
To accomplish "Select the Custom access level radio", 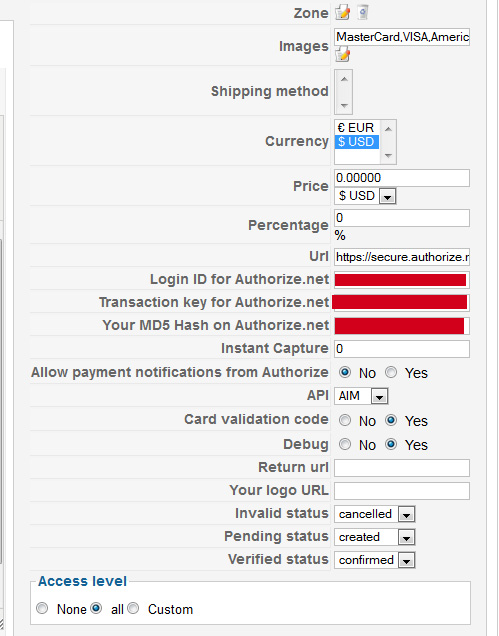I will click(x=133, y=608).
